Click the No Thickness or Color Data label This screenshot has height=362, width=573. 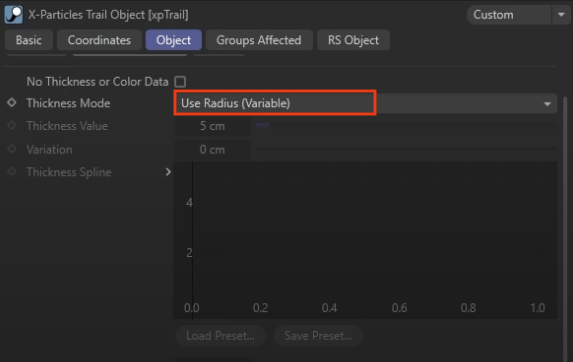pyautogui.click(x=97, y=82)
